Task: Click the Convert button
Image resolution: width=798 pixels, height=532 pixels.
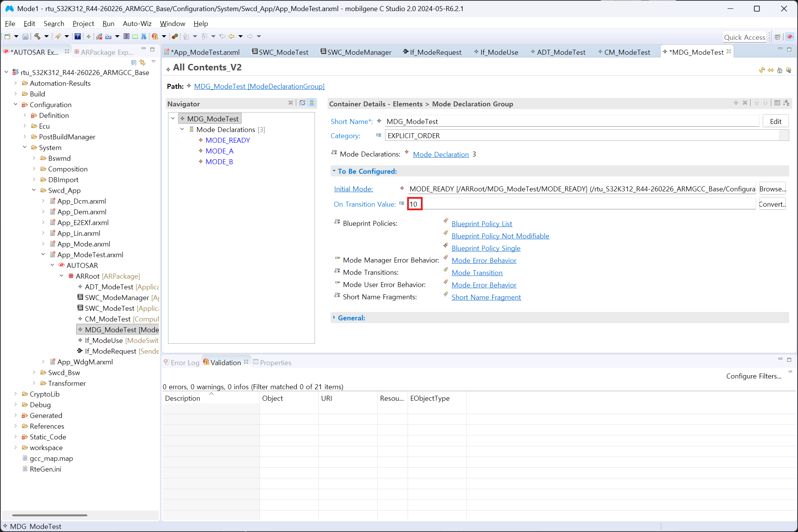Action: pos(772,204)
